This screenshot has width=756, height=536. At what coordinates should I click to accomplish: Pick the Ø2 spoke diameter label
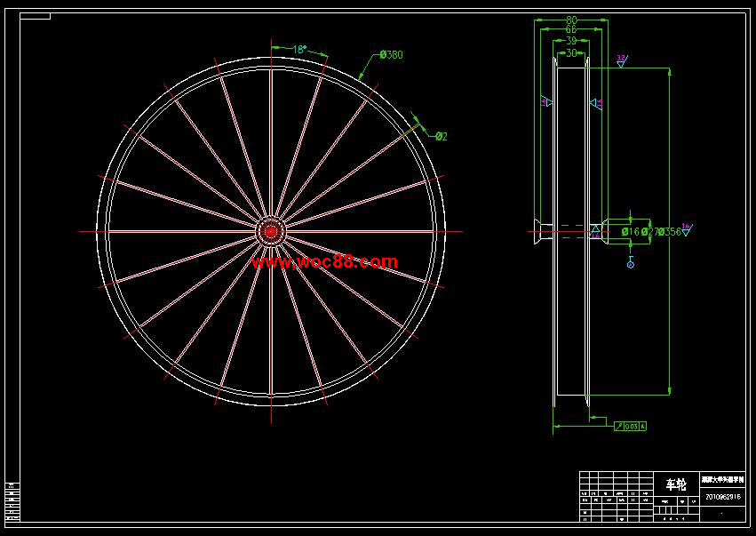[442, 137]
